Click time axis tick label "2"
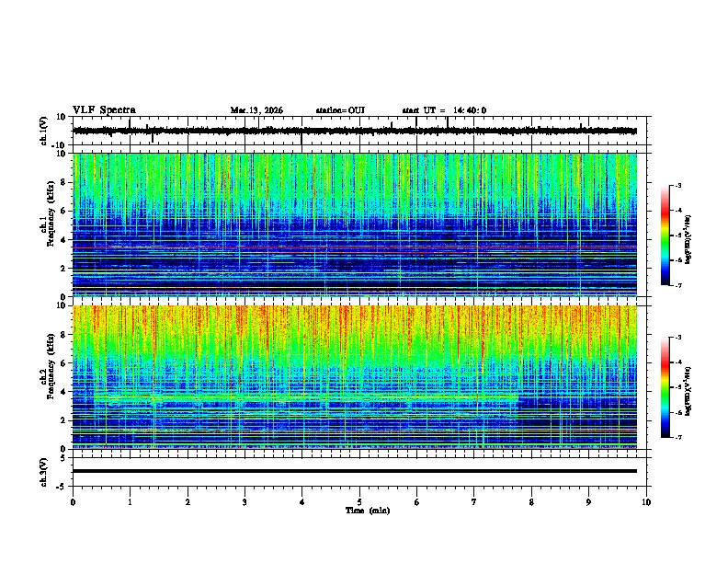The width and height of the screenshot is (728, 563). (188, 502)
